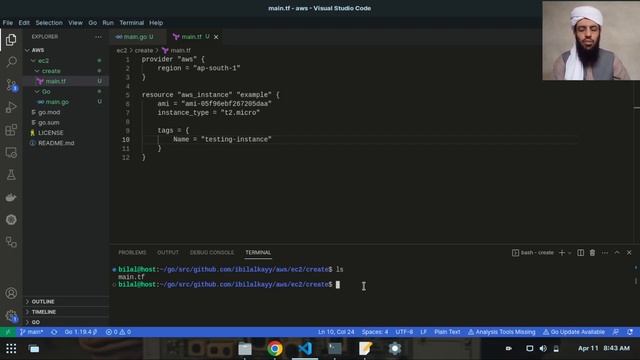Expand the OUTLINE section
Screen dimensions: 640x360
coord(65,302)
